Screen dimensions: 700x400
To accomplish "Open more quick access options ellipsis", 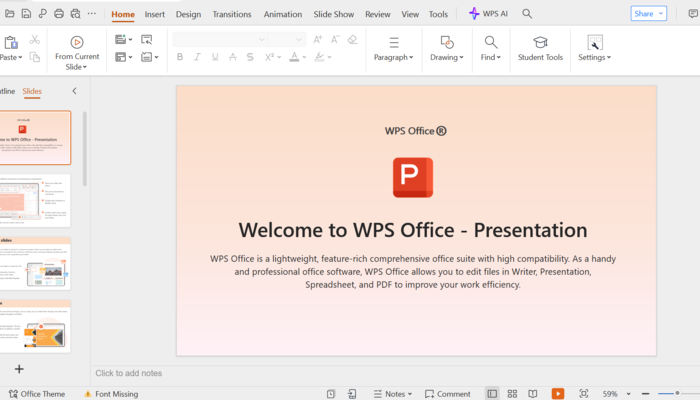I will pos(92,14).
